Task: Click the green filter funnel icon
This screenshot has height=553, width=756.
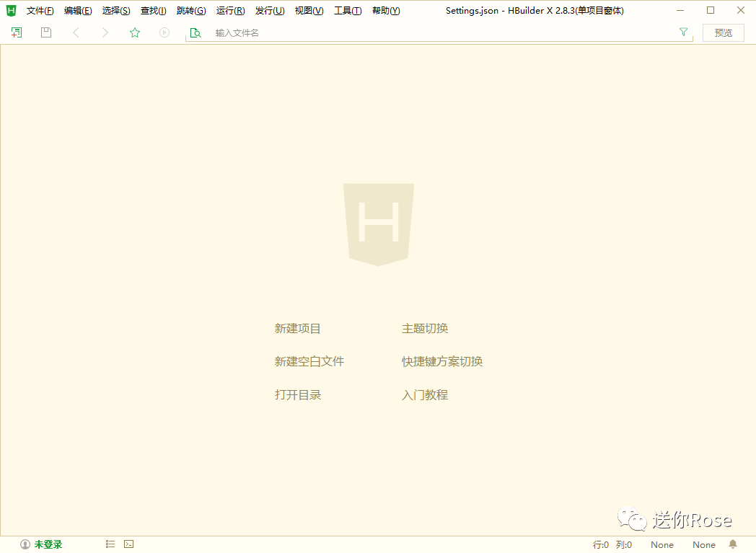Action: click(x=683, y=32)
